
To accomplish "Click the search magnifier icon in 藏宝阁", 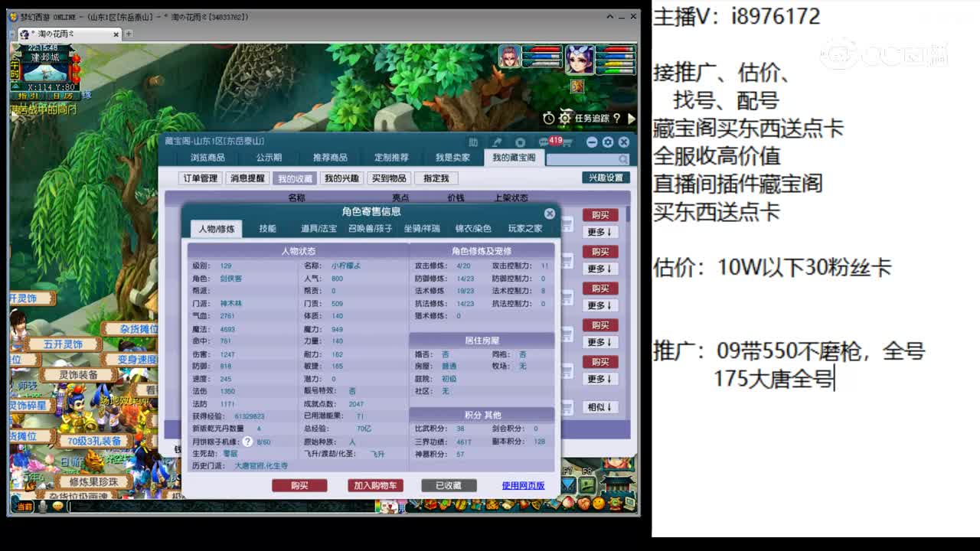I will [x=623, y=159].
